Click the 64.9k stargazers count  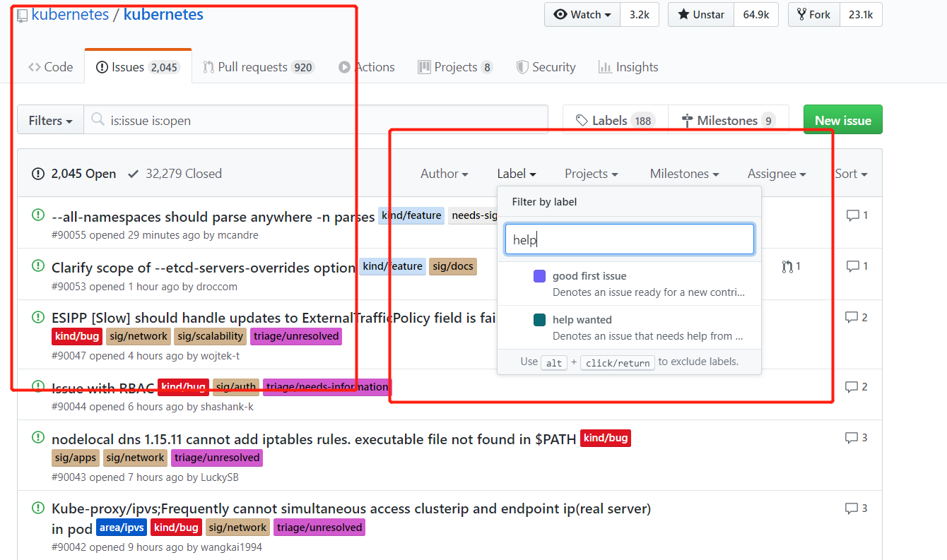coord(756,15)
